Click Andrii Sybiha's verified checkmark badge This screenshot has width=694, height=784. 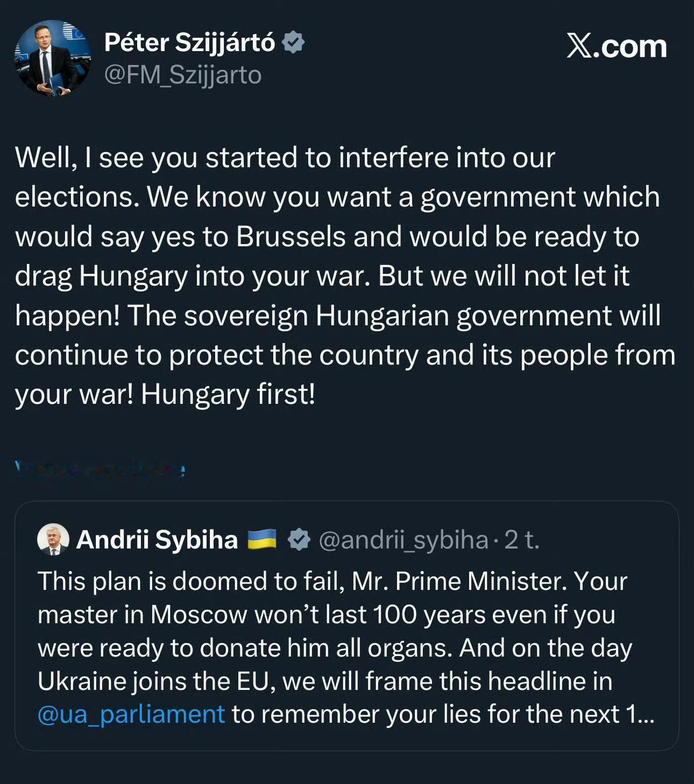299,539
